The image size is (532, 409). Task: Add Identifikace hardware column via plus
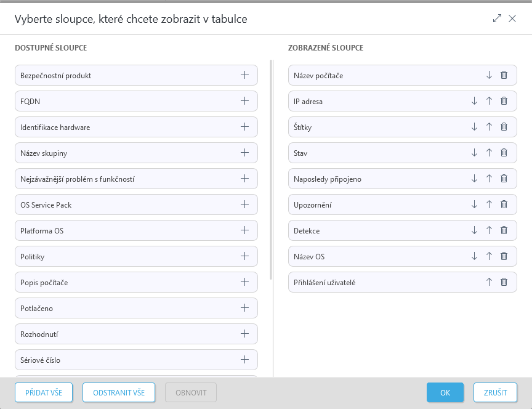244,127
